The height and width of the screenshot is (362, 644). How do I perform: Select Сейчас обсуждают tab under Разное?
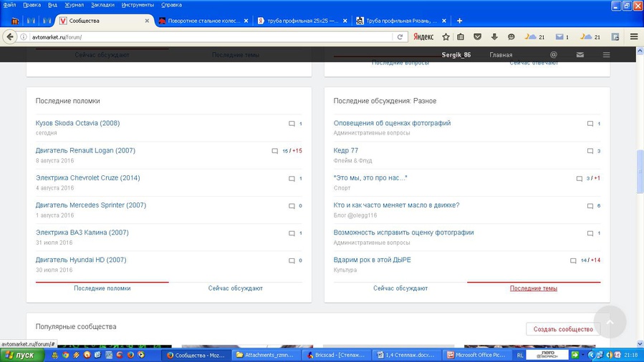400,288
